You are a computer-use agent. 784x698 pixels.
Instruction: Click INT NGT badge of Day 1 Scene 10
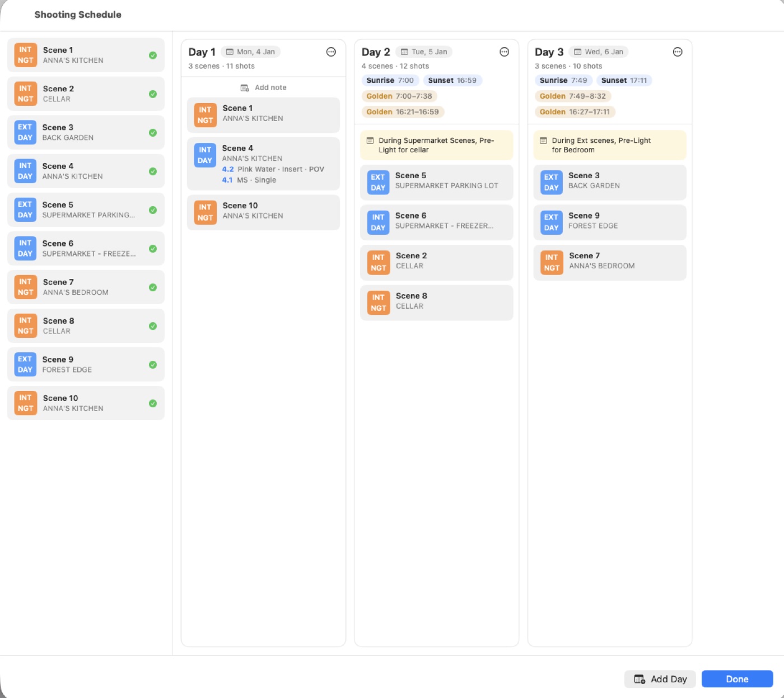point(206,212)
